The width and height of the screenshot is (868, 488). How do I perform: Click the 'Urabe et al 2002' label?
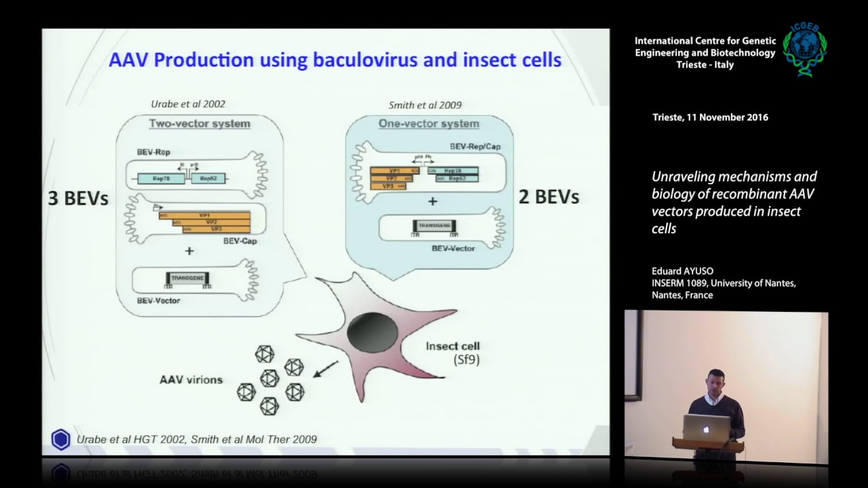[x=188, y=104]
